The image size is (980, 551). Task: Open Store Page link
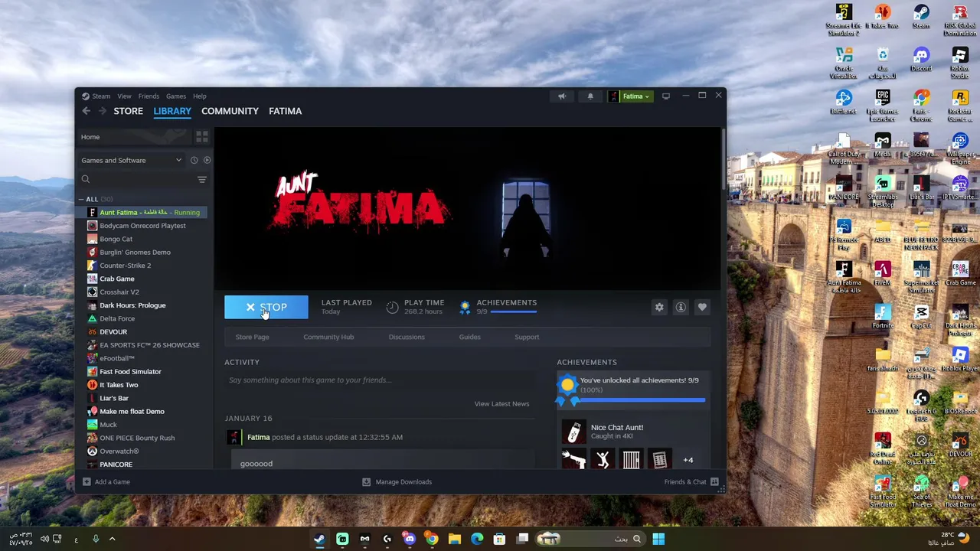tap(252, 337)
